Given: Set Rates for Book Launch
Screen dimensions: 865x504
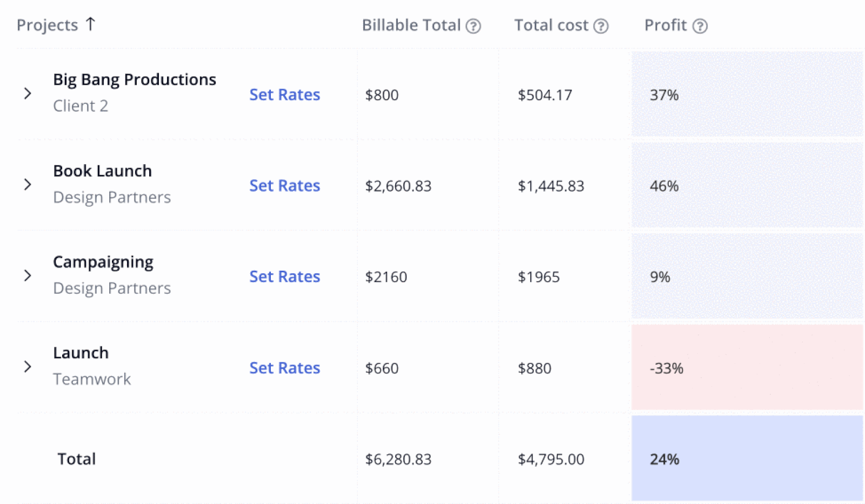Looking at the screenshot, I should pyautogui.click(x=285, y=185).
